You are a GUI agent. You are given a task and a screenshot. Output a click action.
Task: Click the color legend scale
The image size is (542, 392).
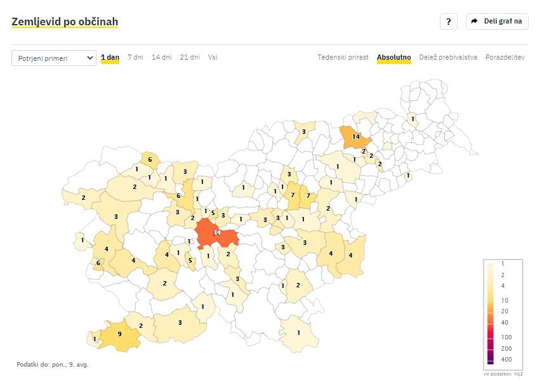(x=503, y=313)
